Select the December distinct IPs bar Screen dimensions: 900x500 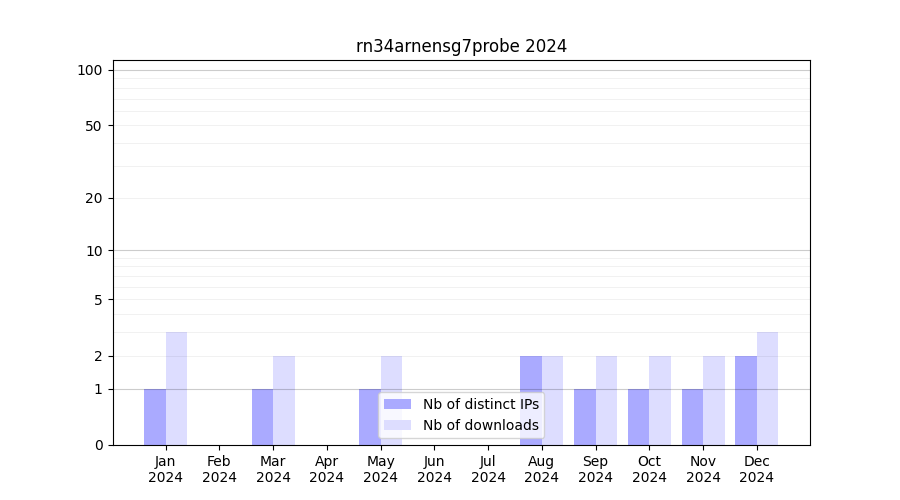coord(746,401)
